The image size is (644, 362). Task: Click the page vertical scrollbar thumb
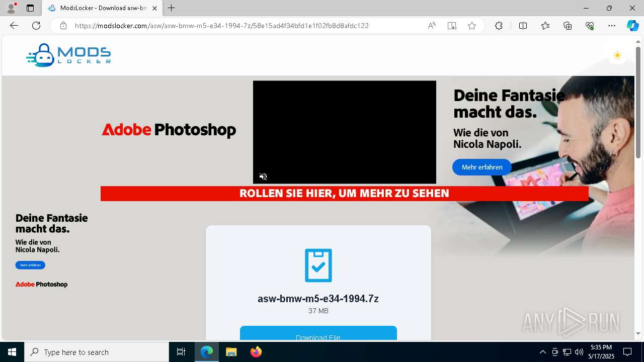[638, 103]
